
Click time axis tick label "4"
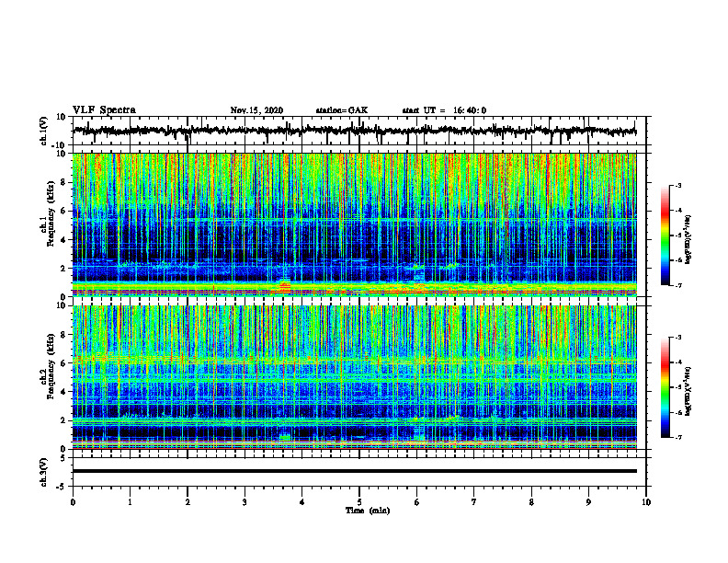[302, 502]
